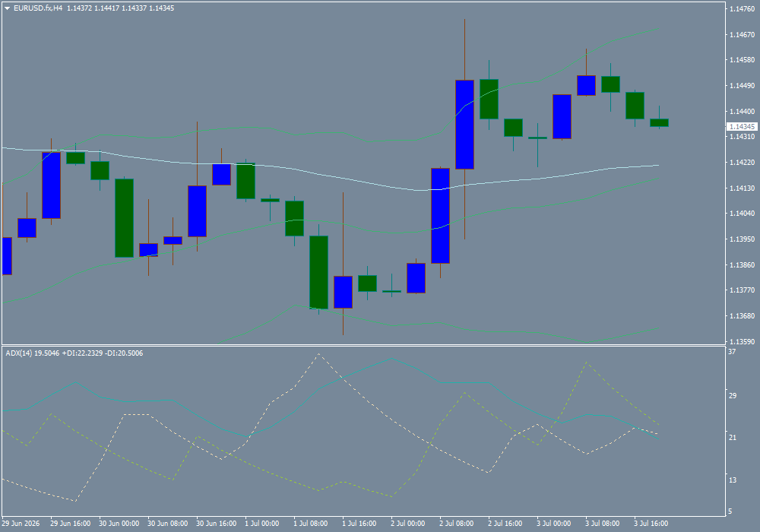Click the current price marker 1.14345 on scale
The height and width of the screenshot is (532, 760).
(742, 126)
